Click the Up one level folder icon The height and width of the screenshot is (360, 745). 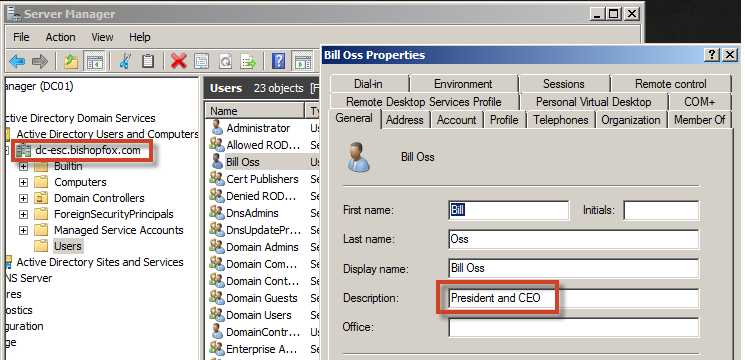71,61
